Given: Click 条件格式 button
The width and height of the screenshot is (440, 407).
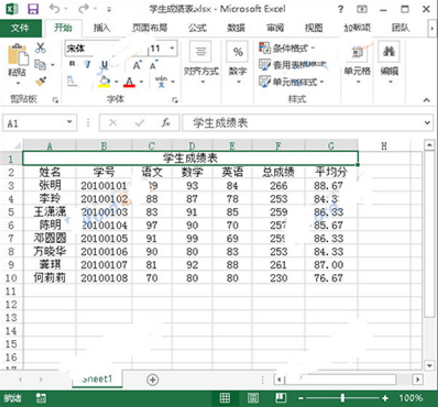Looking at the screenshot, I should pos(287,48).
